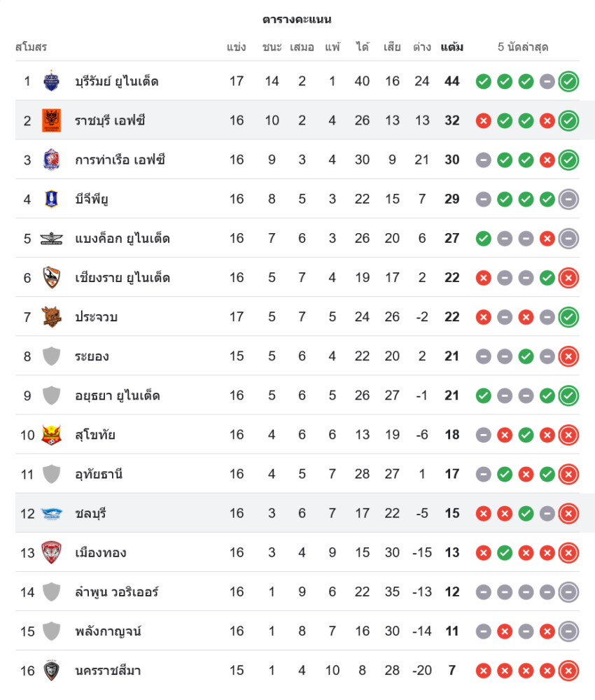Click Buriram United's circled latest win icon
595x700 pixels.
(568, 81)
